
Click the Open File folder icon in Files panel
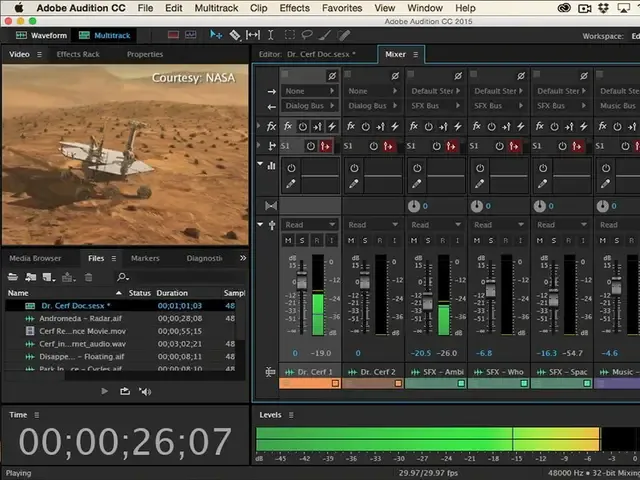14,276
